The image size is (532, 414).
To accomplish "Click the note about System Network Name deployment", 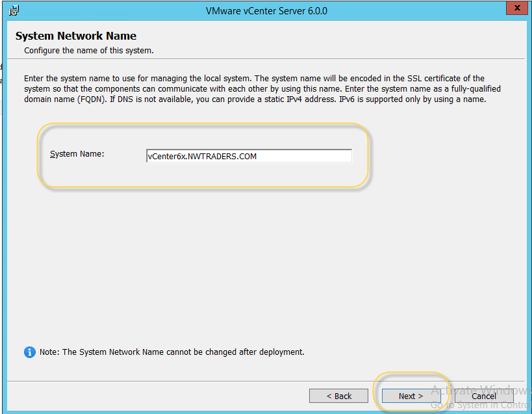I will [171, 352].
